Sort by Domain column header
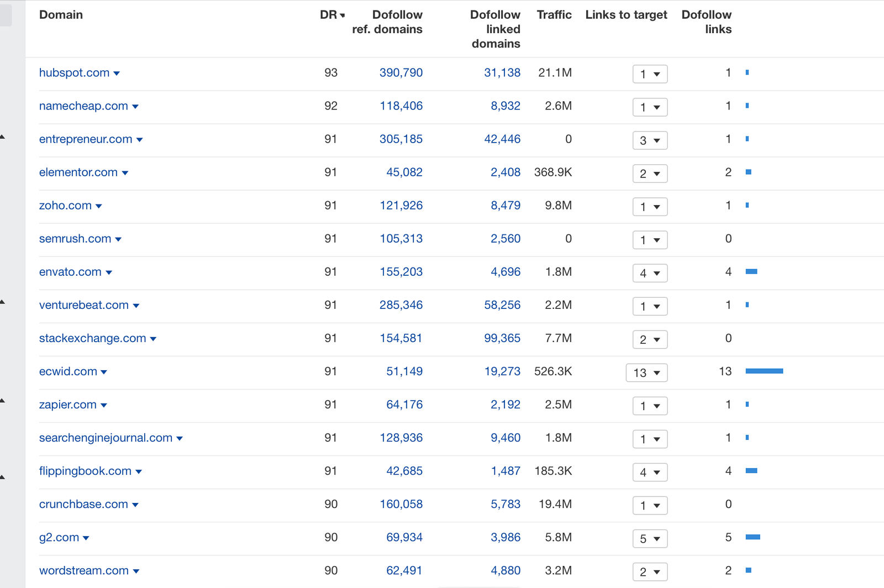The image size is (884, 588). (61, 15)
